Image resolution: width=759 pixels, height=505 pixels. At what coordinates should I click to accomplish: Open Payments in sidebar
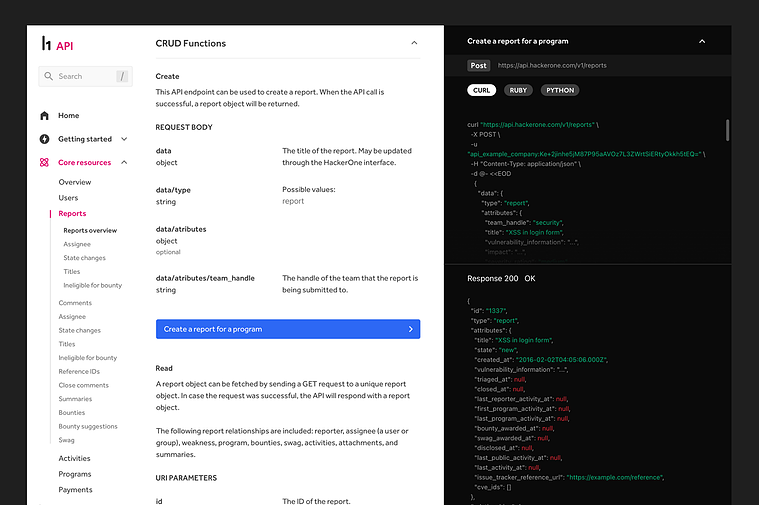76,490
